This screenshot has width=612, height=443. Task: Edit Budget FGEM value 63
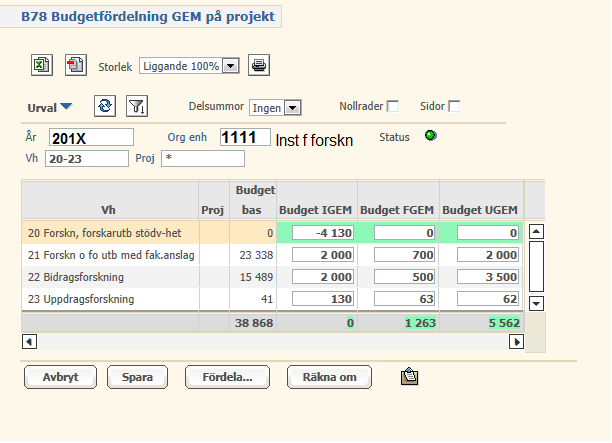pyautogui.click(x=405, y=299)
